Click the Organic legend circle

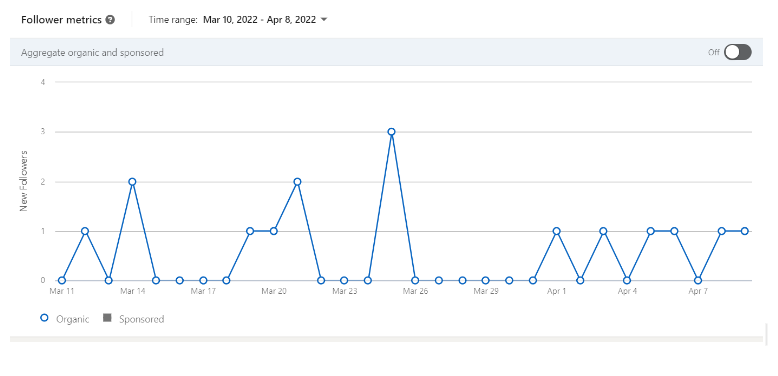(44, 318)
